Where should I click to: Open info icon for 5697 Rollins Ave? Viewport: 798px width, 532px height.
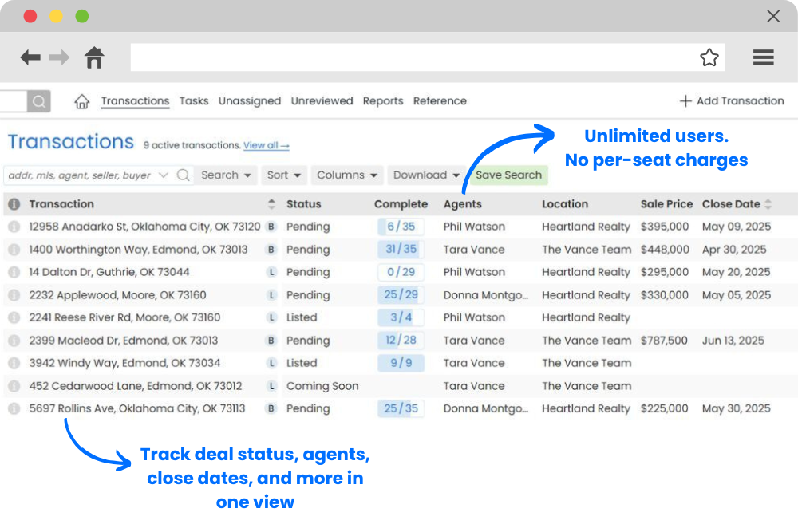pos(14,408)
